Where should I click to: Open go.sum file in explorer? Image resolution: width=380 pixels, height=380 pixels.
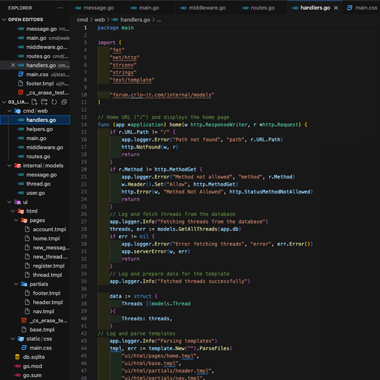pos(35,375)
